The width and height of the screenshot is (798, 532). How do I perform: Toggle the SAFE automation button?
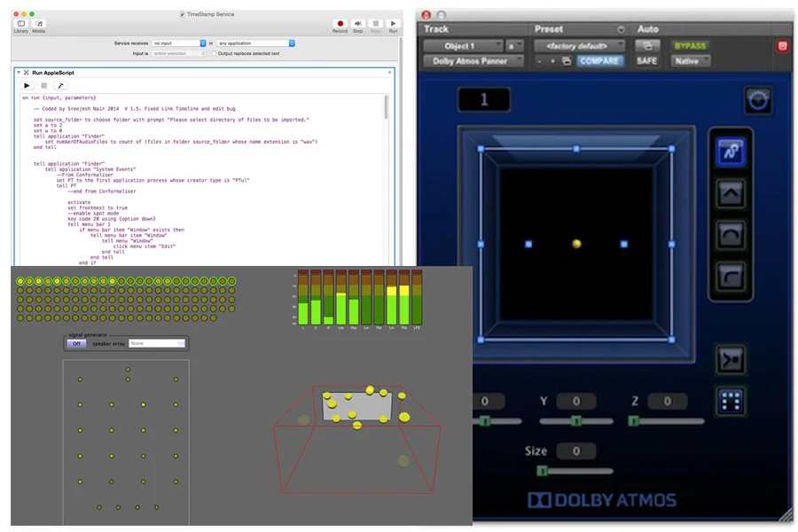tap(647, 61)
